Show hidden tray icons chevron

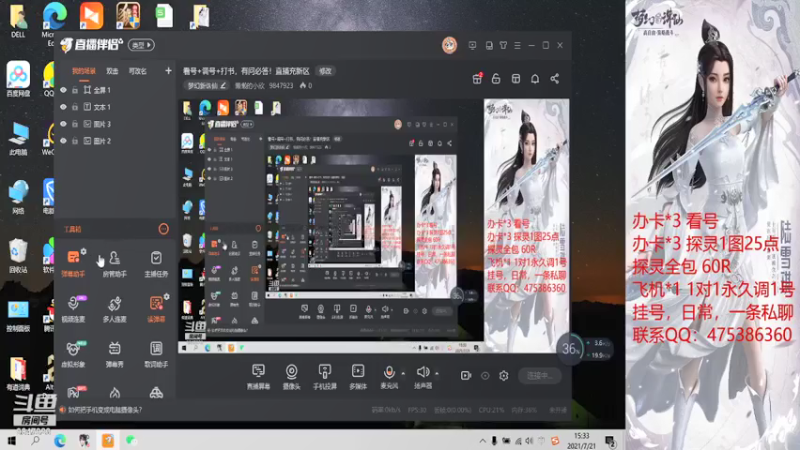point(482,441)
